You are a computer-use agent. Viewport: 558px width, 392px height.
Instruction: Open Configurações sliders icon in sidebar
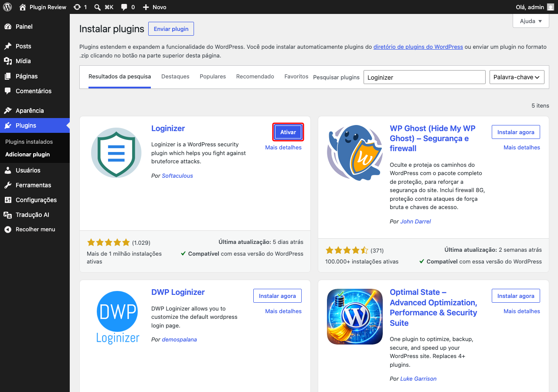(8, 200)
